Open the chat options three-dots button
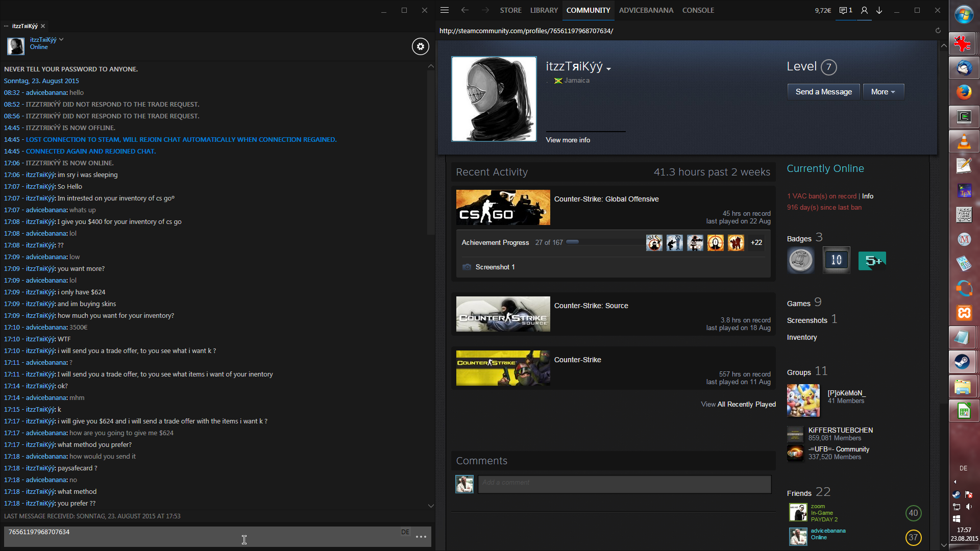The width and height of the screenshot is (980, 551). tap(421, 537)
